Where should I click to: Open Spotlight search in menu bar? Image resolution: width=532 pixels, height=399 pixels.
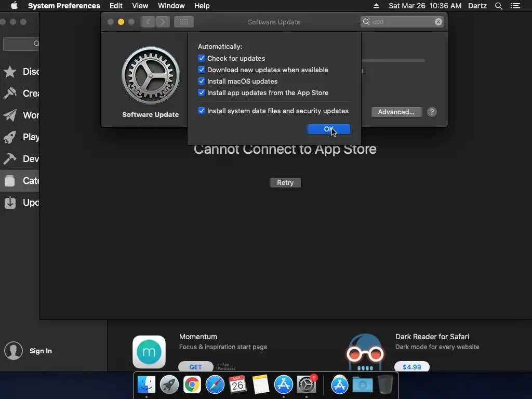(498, 6)
